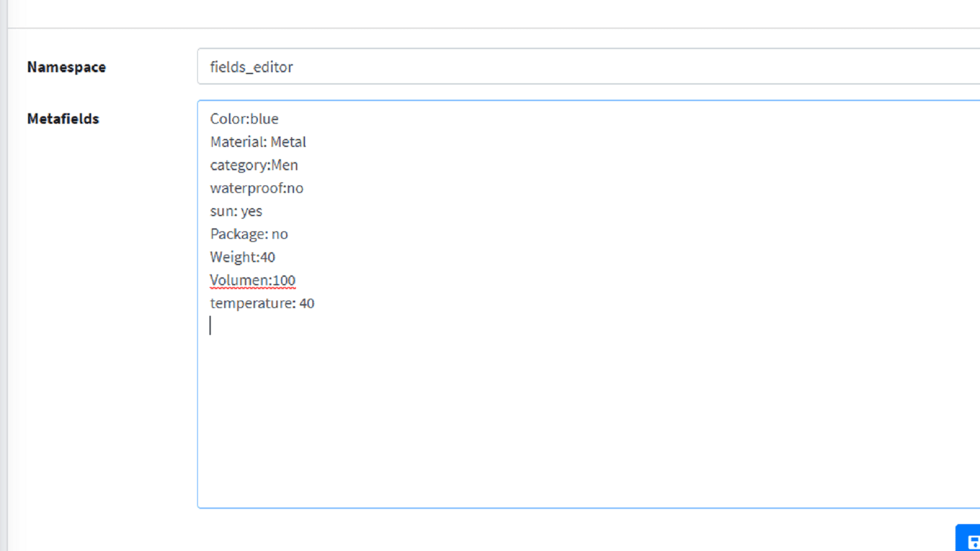Click the Metafields label
Viewport: 980px width, 551px height.
pos(63,119)
